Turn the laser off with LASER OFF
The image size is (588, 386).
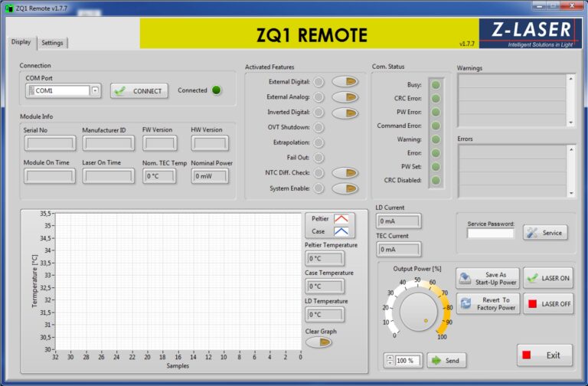[548, 304]
